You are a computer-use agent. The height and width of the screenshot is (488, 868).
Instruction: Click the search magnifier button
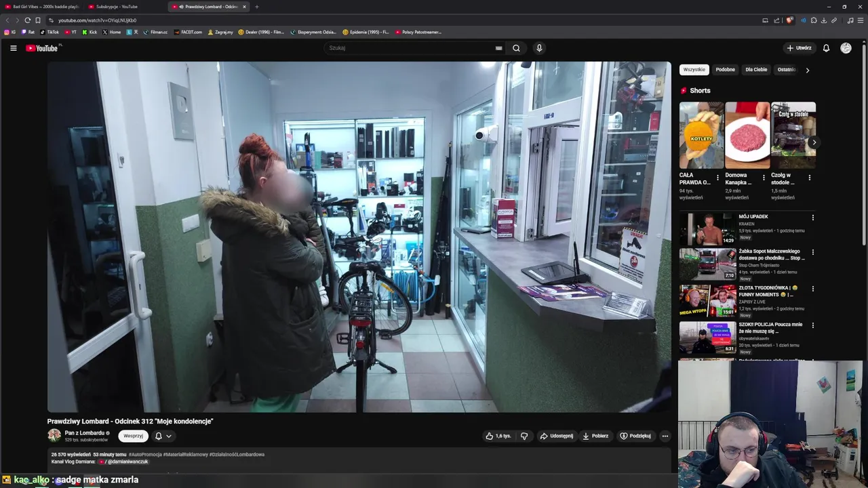click(x=516, y=48)
